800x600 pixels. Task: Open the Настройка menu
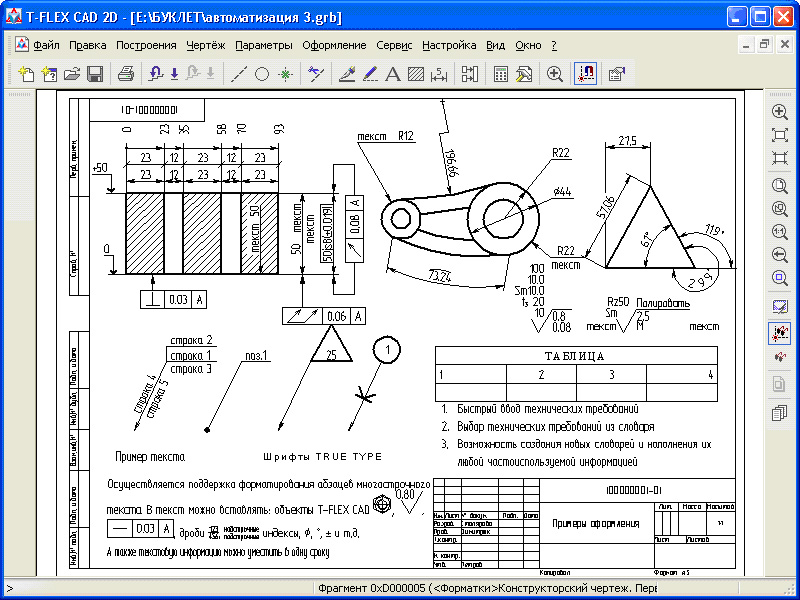(x=449, y=45)
